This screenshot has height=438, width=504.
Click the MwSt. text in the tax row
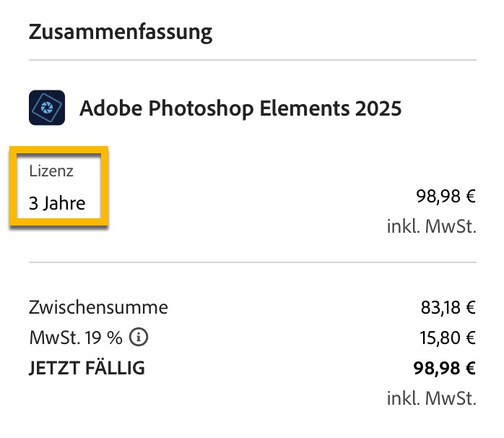[x=56, y=338]
